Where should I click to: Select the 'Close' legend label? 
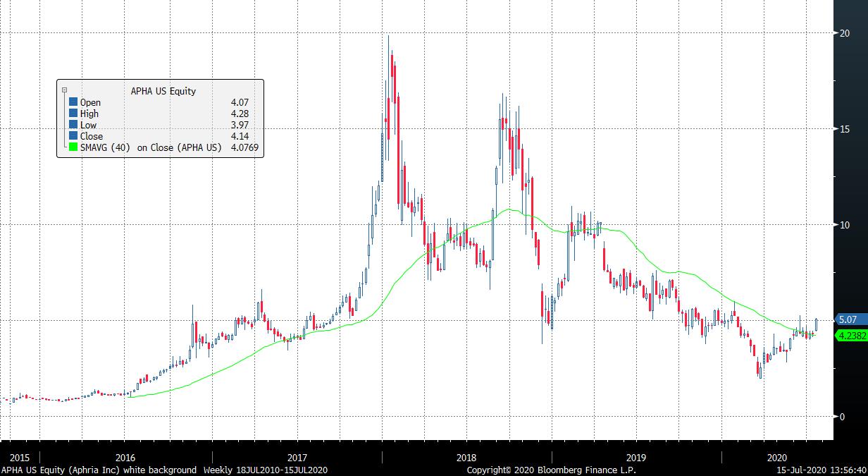click(x=92, y=136)
